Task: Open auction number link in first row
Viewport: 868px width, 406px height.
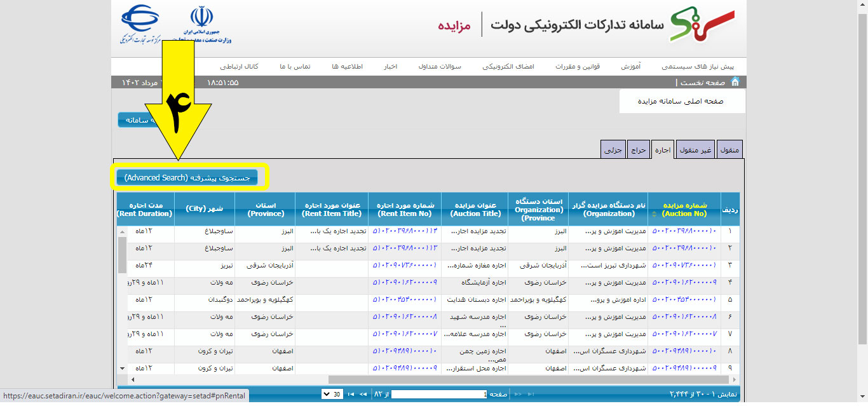Action: (x=684, y=231)
